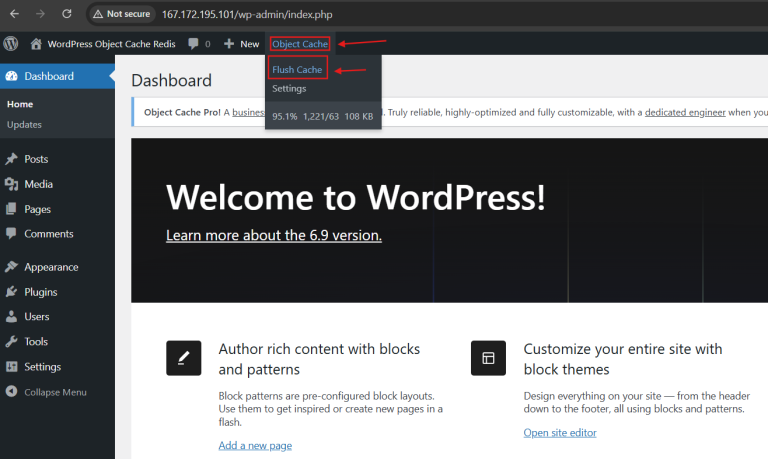
Task: Open the comments bubble icon in admin bar
Action: click(x=193, y=44)
